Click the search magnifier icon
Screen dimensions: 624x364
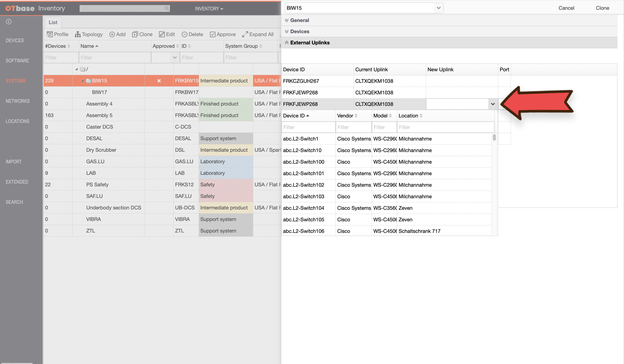(x=167, y=8)
